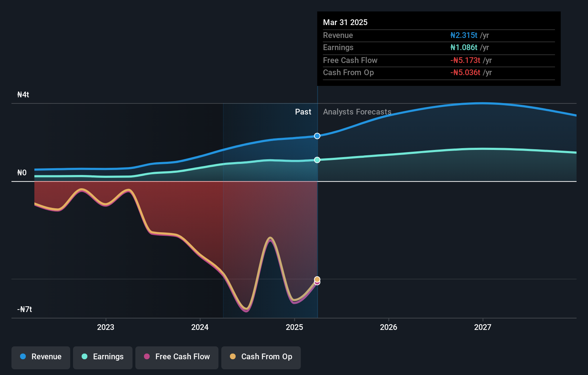Click the 2026 x-axis label

coord(389,327)
